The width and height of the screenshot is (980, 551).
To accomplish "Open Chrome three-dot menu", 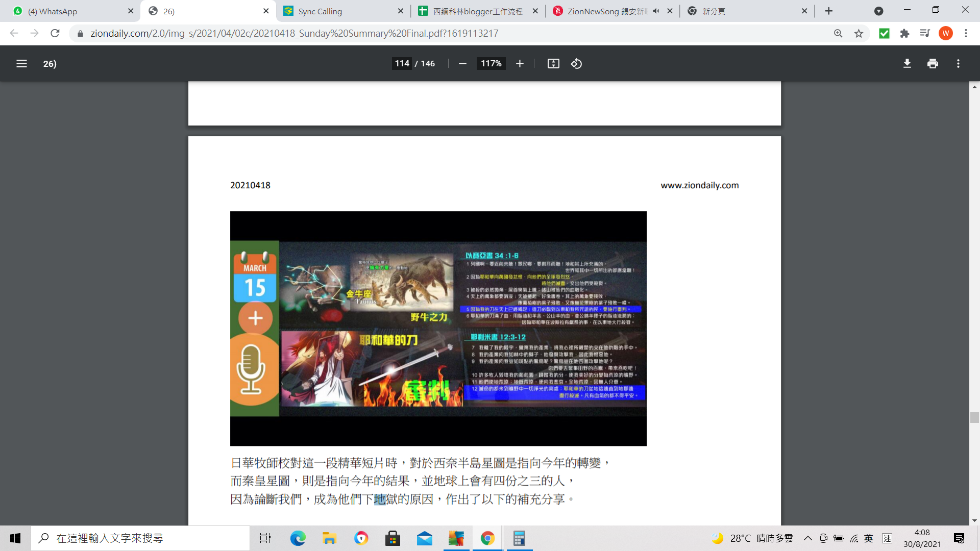I will point(966,33).
